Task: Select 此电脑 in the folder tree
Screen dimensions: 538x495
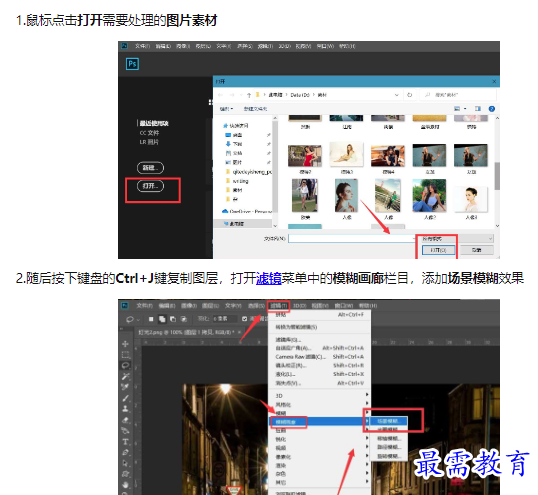Action: click(x=234, y=224)
